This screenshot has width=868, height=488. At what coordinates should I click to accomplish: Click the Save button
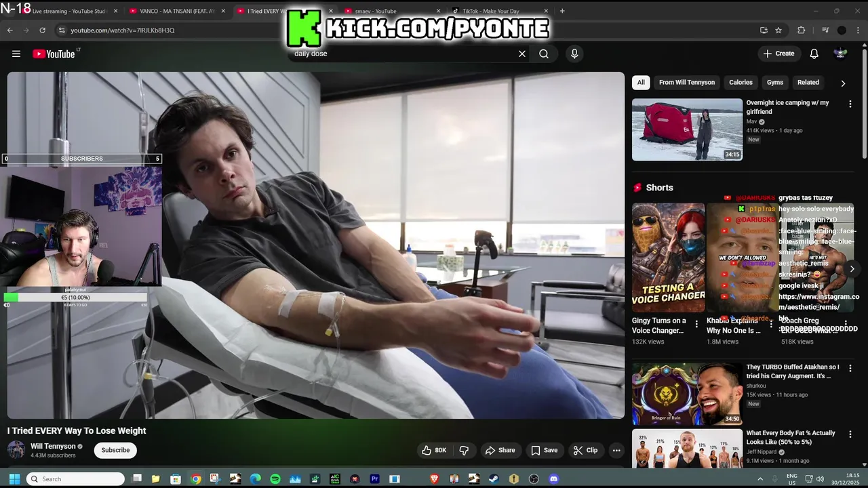point(544,450)
